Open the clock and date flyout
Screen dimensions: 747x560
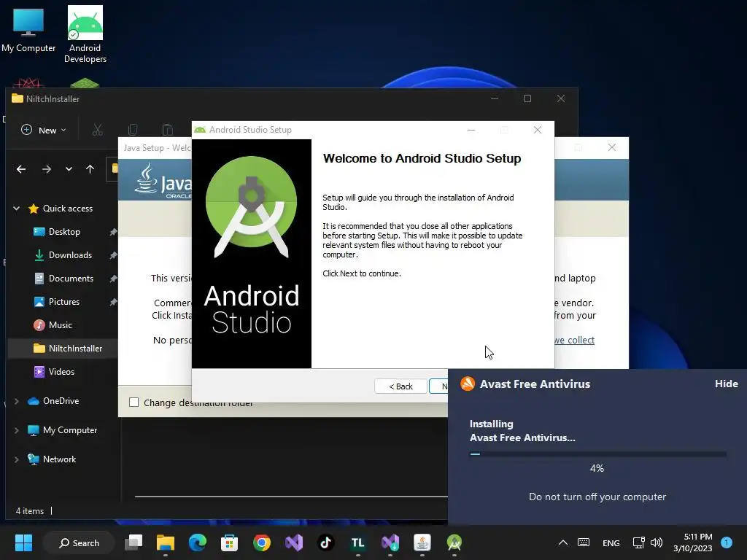pos(692,542)
